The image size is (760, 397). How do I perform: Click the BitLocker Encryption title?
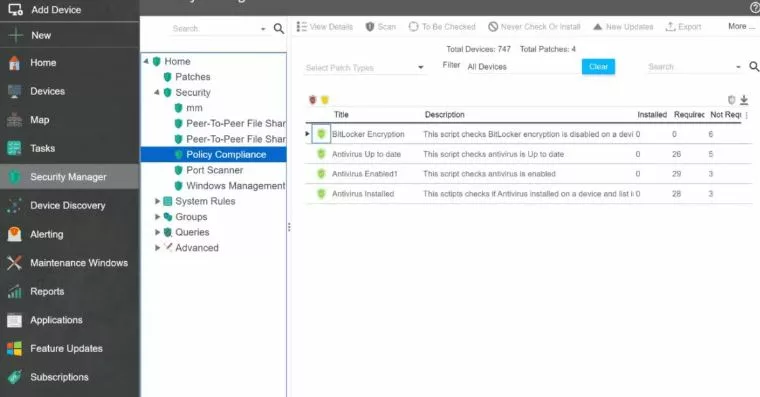click(x=368, y=134)
